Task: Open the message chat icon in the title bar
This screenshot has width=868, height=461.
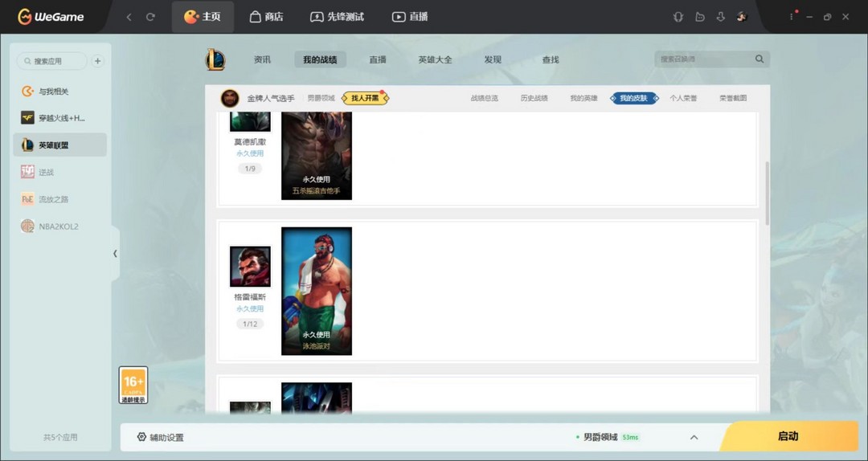Action: point(700,17)
